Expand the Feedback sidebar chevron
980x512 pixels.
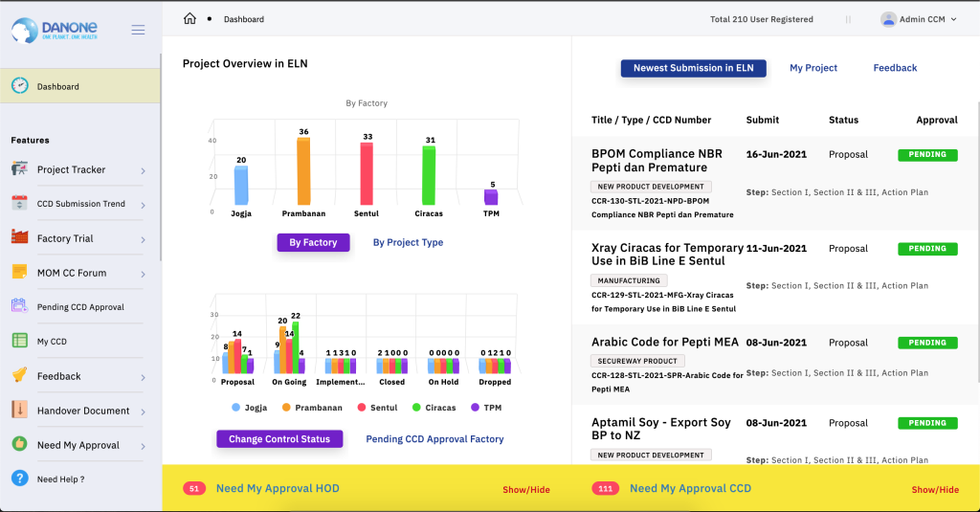tap(144, 378)
